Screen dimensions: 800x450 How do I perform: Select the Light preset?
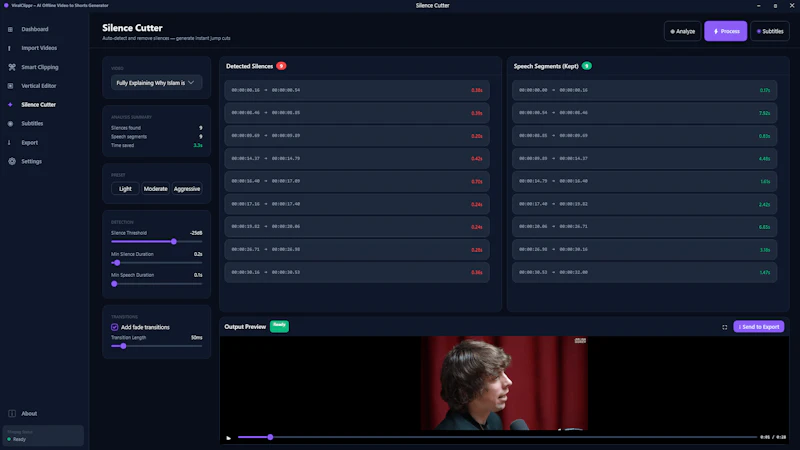tap(125, 189)
